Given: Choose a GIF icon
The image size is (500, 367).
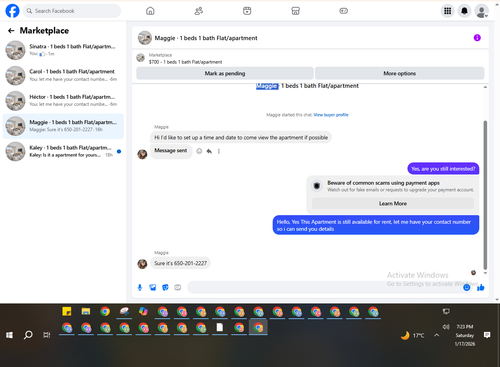Looking at the screenshot, I should pyautogui.click(x=178, y=287).
